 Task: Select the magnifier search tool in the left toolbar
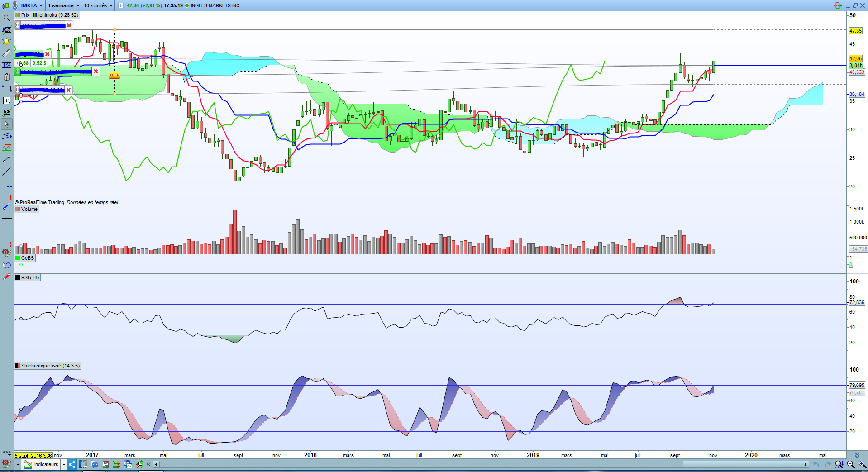[x=6, y=18]
